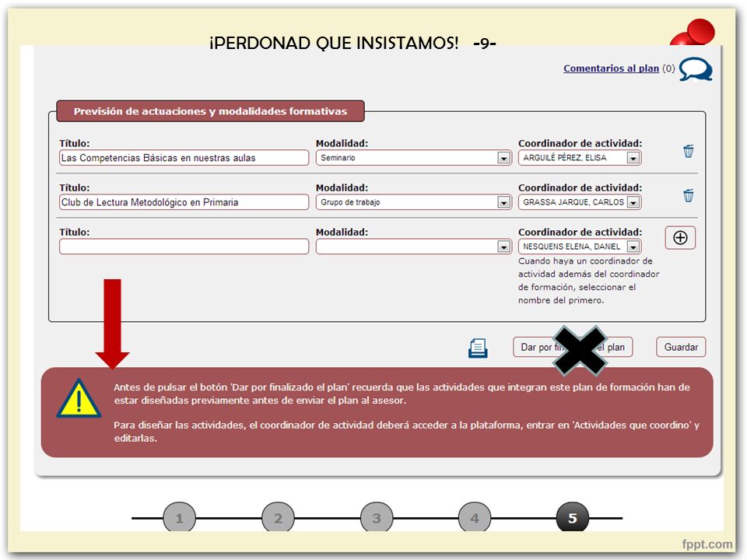Delete the 'Club de Lectura' activity row
This screenshot has height=560, width=747.
[x=689, y=195]
